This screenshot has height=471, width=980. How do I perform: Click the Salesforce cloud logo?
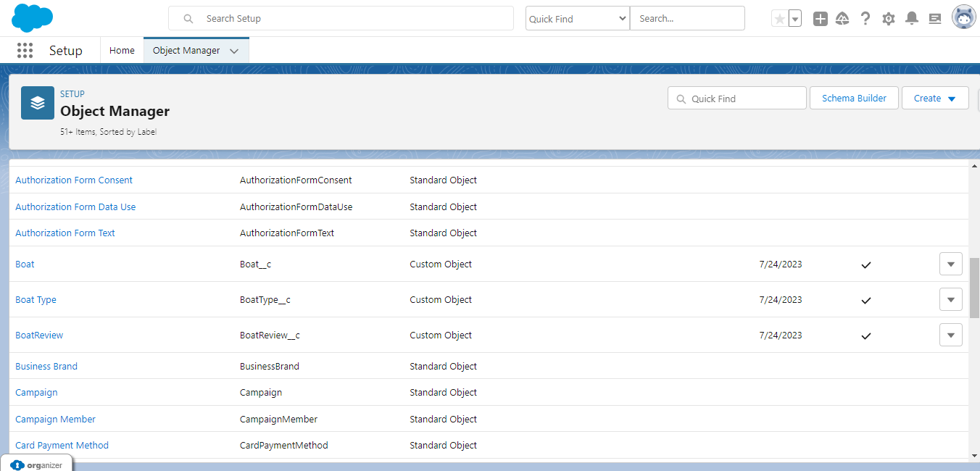(x=33, y=18)
